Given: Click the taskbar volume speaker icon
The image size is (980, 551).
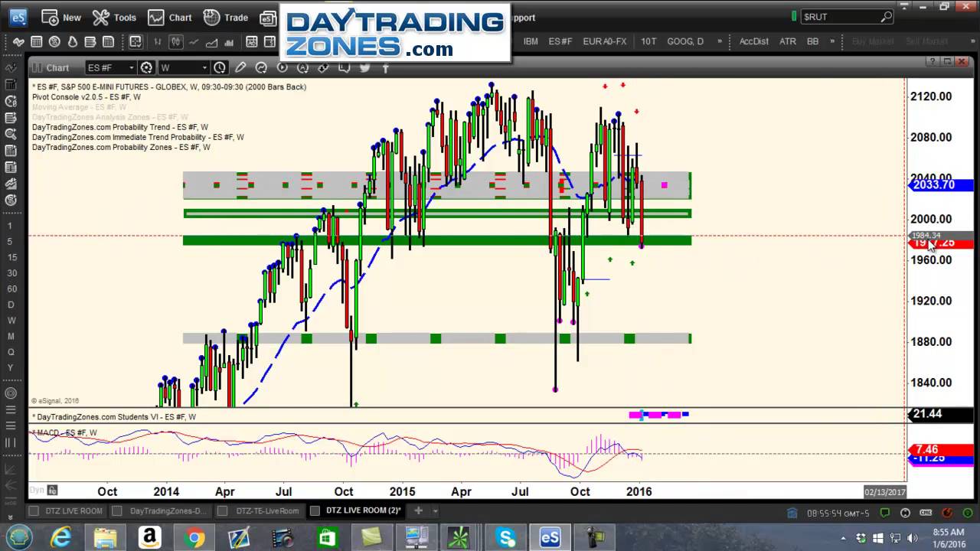Looking at the screenshot, I should 913,538.
